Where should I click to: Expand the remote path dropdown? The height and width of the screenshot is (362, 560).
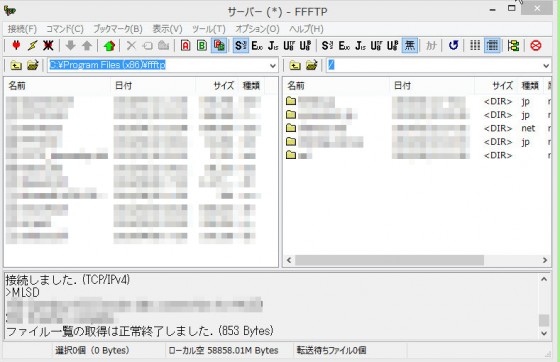[x=546, y=66]
